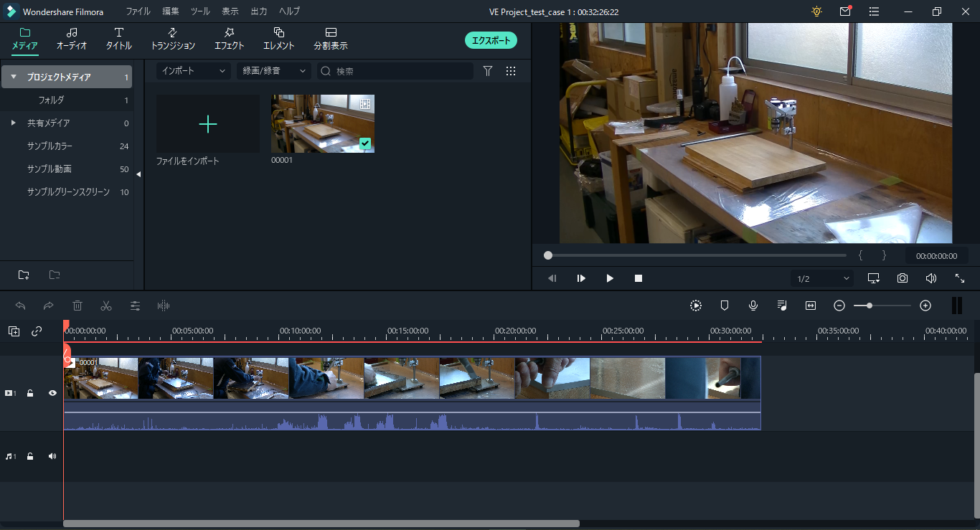Open the インポート dropdown

tap(192, 71)
